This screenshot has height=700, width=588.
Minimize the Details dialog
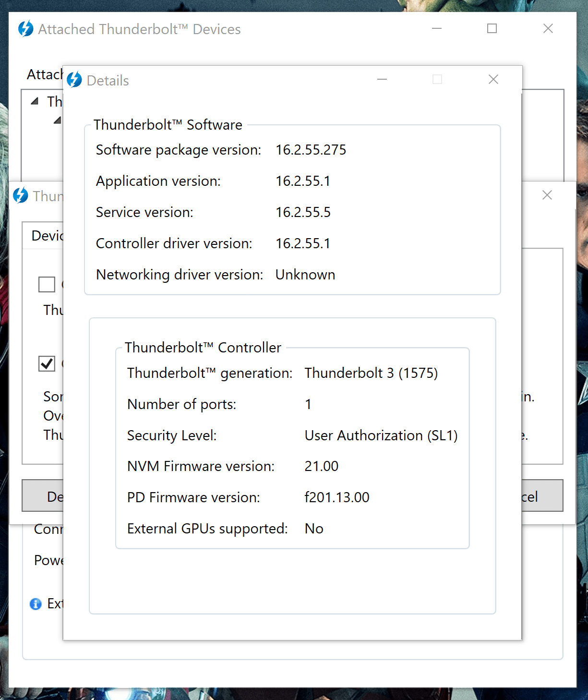pos(382,79)
